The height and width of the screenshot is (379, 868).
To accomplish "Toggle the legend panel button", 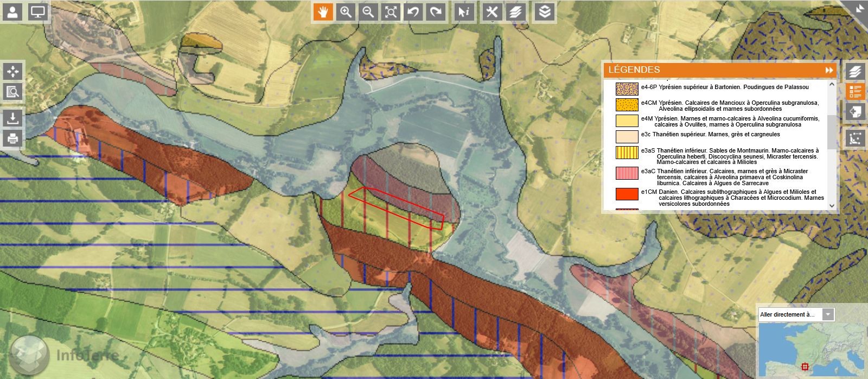I will 856,91.
